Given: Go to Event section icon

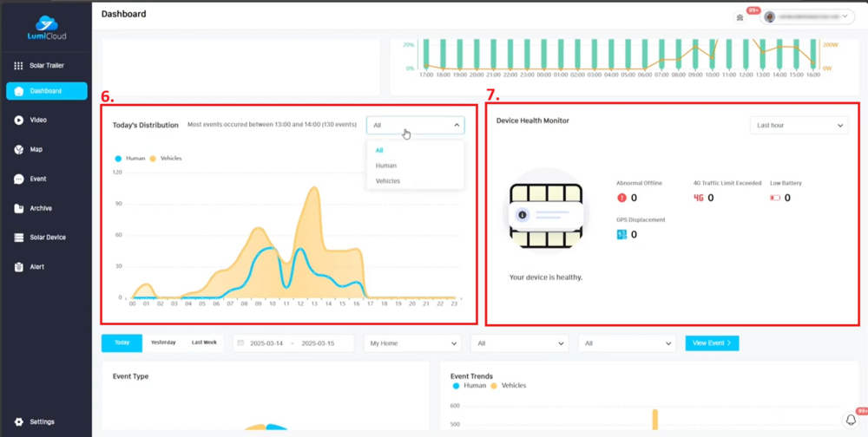Looking at the screenshot, I should point(19,179).
